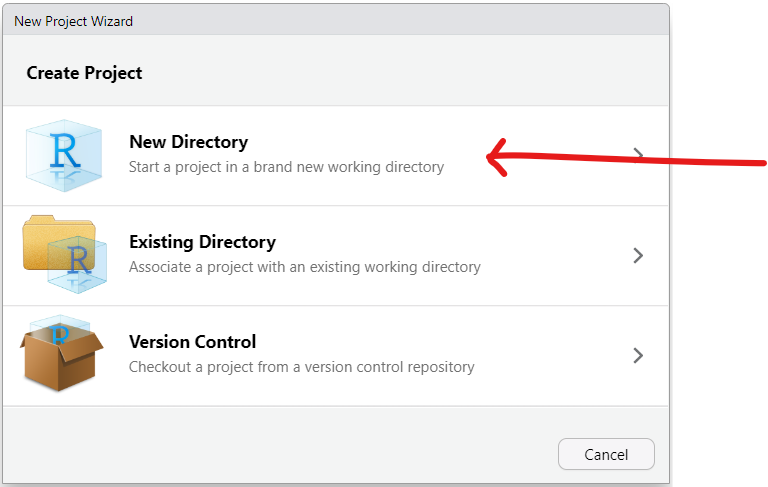Click the New Project Wizard title bar

click(x=336, y=21)
